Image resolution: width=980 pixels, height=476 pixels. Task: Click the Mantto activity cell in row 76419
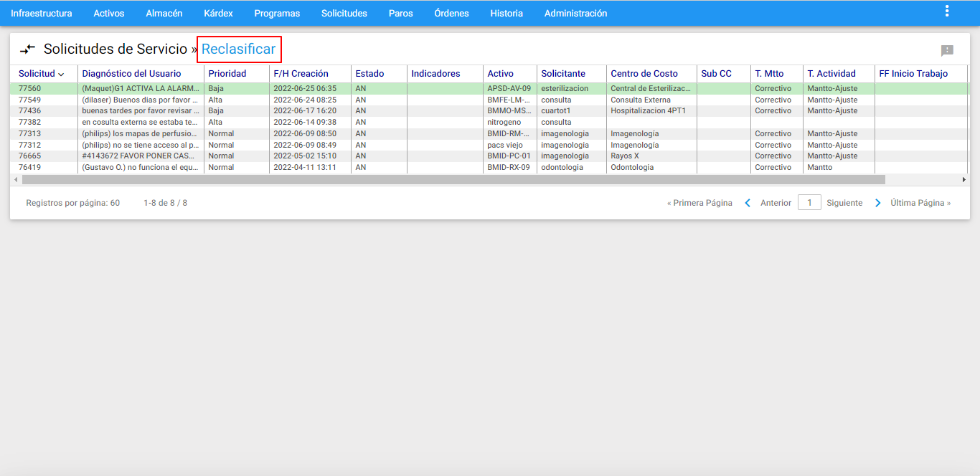[x=839, y=167]
